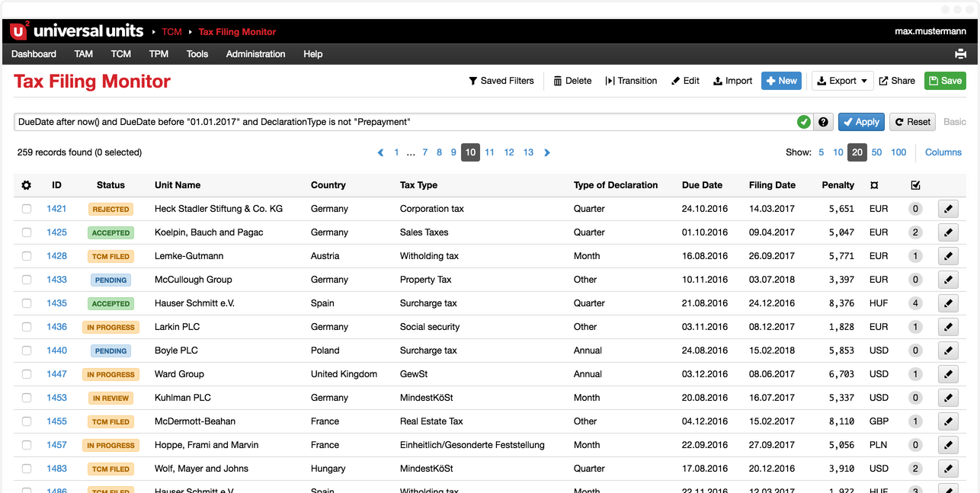Click the printer icon in the menu bar
The height and width of the screenshot is (493, 980).
point(960,54)
